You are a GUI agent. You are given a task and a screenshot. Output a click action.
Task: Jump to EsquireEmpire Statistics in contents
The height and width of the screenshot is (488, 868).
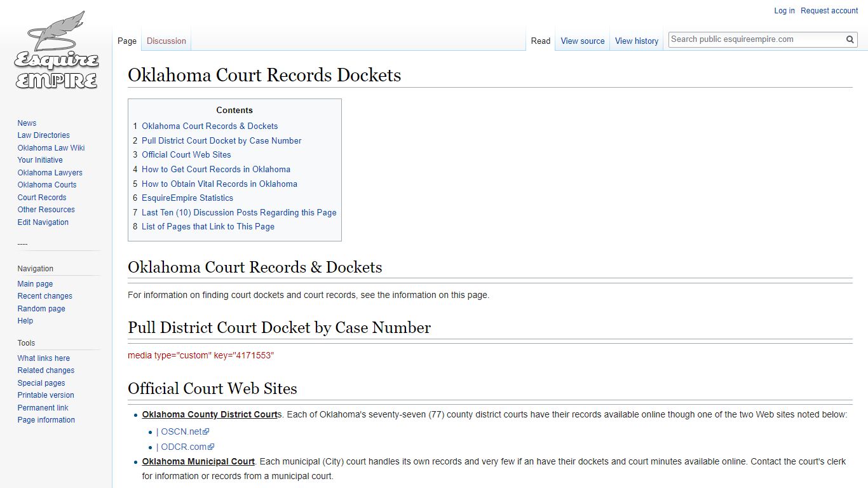coord(183,198)
